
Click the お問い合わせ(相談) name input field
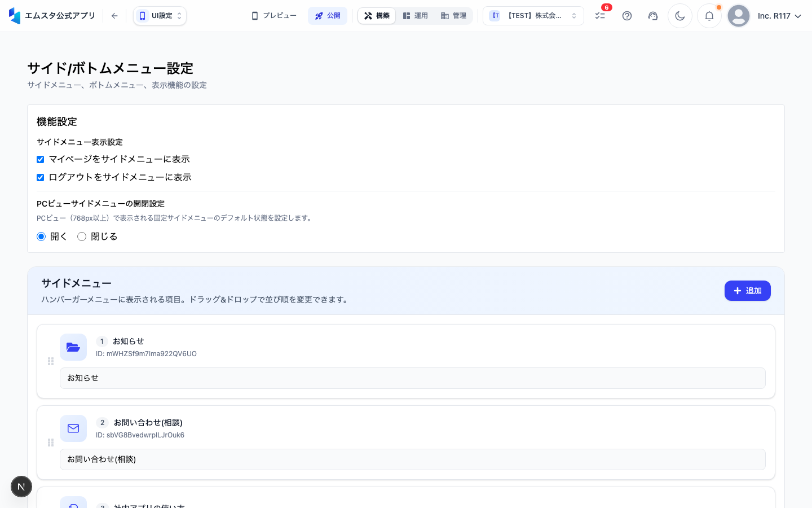click(x=413, y=459)
